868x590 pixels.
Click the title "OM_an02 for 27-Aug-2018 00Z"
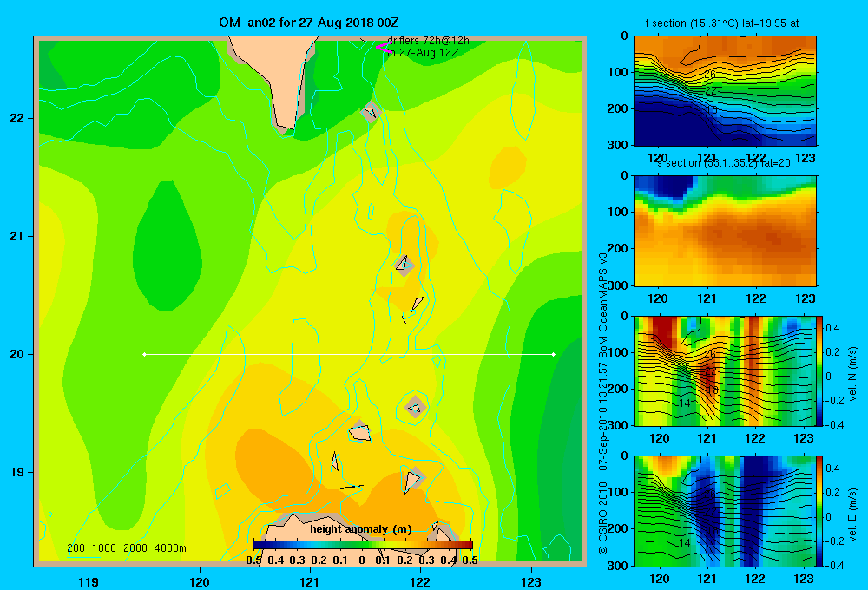pos(309,23)
